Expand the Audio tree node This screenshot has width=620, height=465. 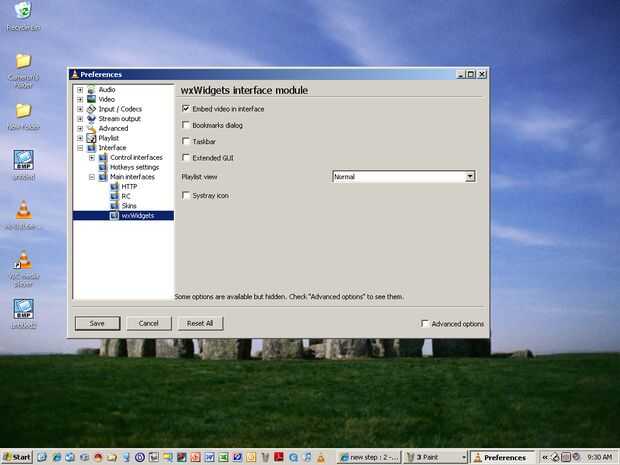click(80, 90)
